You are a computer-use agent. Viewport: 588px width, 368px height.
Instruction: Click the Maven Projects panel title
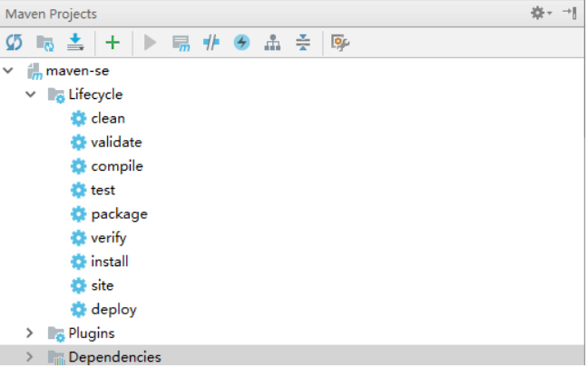tap(51, 14)
